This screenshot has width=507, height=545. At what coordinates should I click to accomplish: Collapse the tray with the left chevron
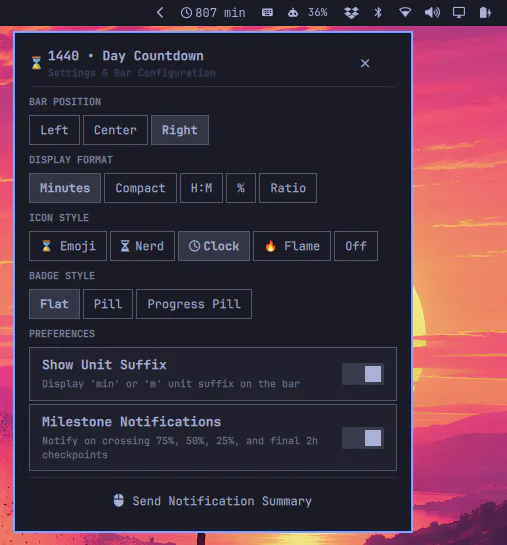click(160, 13)
